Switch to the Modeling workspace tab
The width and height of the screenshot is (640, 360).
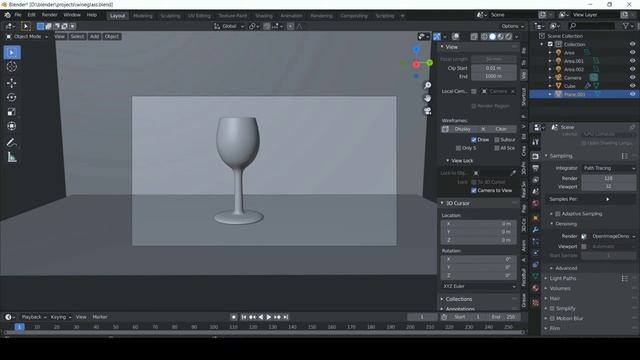click(x=142, y=16)
